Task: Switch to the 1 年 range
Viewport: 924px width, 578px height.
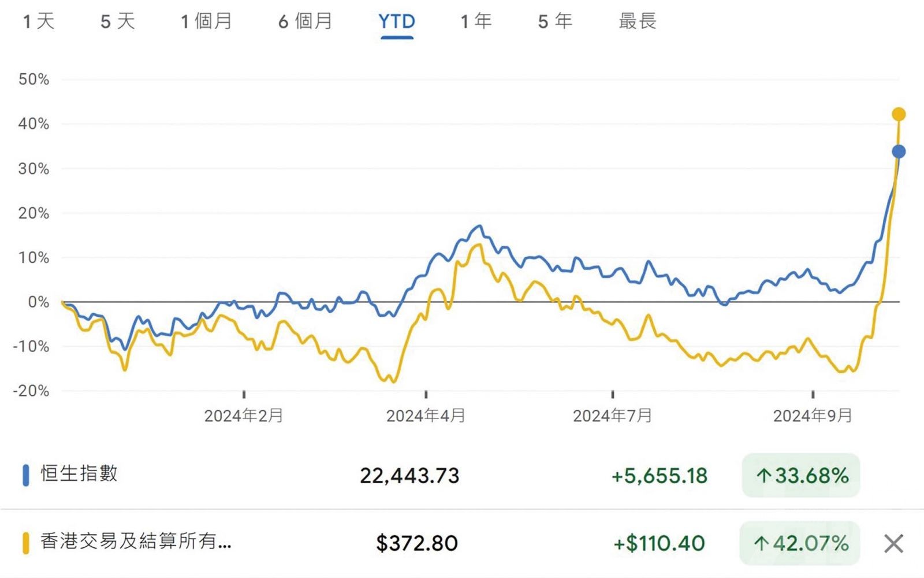Action: pyautogui.click(x=476, y=21)
